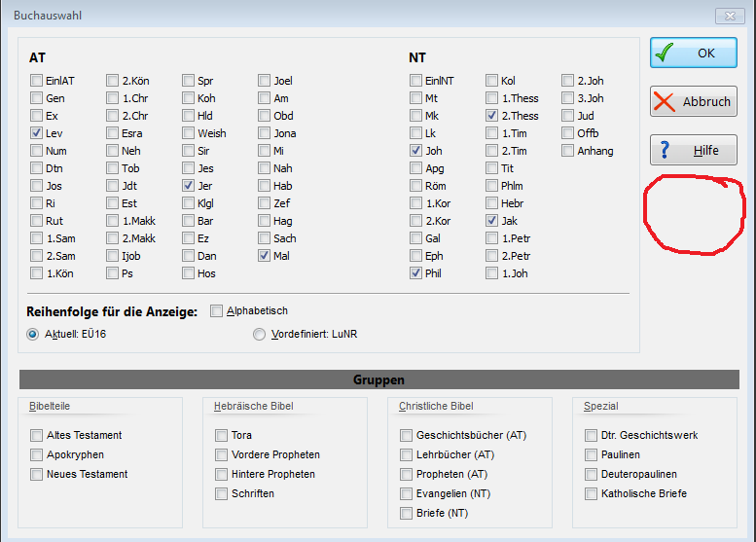The image size is (756, 542).
Task: Tick the Mt gospel checkbox
Action: pyautogui.click(x=415, y=98)
